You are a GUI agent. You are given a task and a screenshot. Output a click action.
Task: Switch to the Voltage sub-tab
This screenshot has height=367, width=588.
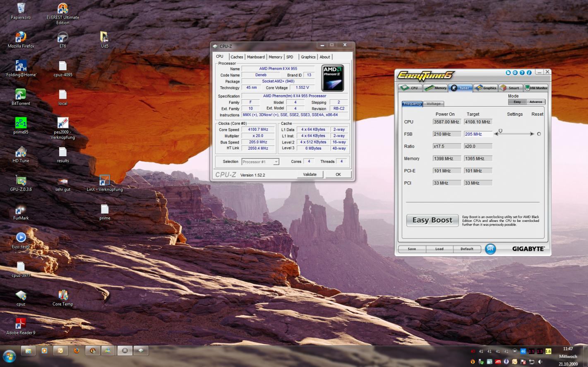coord(433,104)
